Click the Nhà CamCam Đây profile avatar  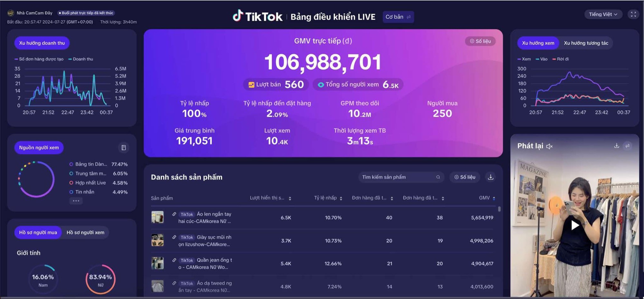[x=11, y=13]
